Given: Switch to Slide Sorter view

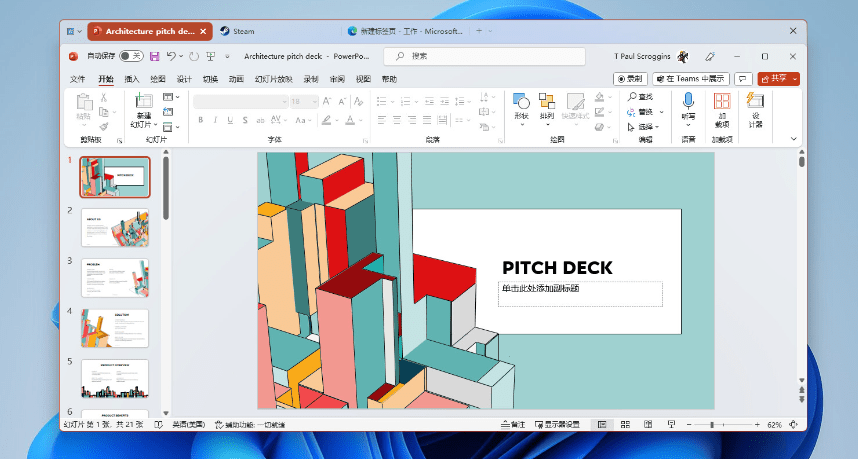Looking at the screenshot, I should click(x=625, y=424).
